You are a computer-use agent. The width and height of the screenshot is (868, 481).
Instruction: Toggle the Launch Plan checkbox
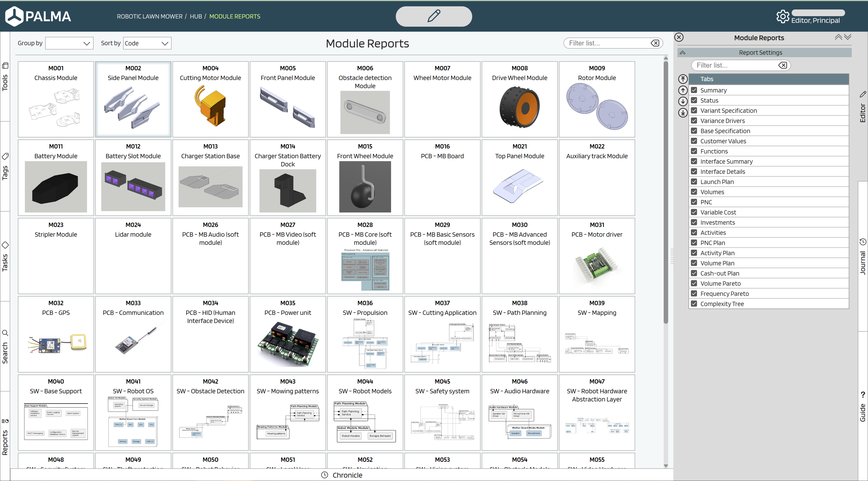[x=694, y=182]
